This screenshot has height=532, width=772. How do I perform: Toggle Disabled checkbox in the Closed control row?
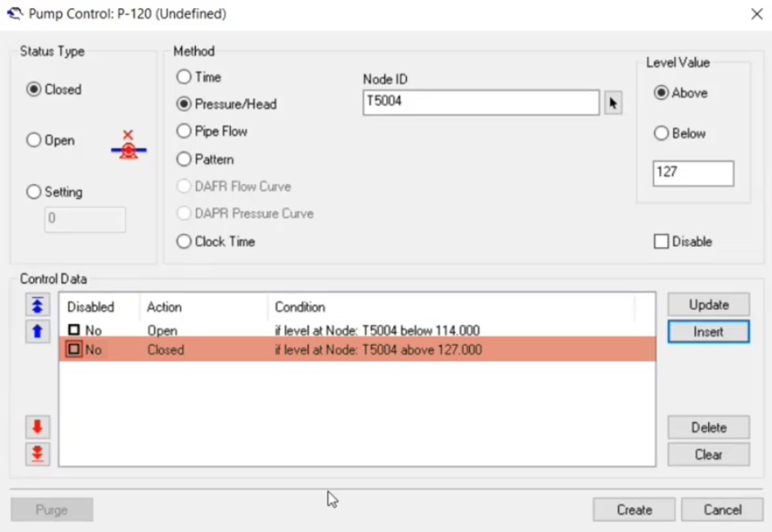(x=74, y=349)
